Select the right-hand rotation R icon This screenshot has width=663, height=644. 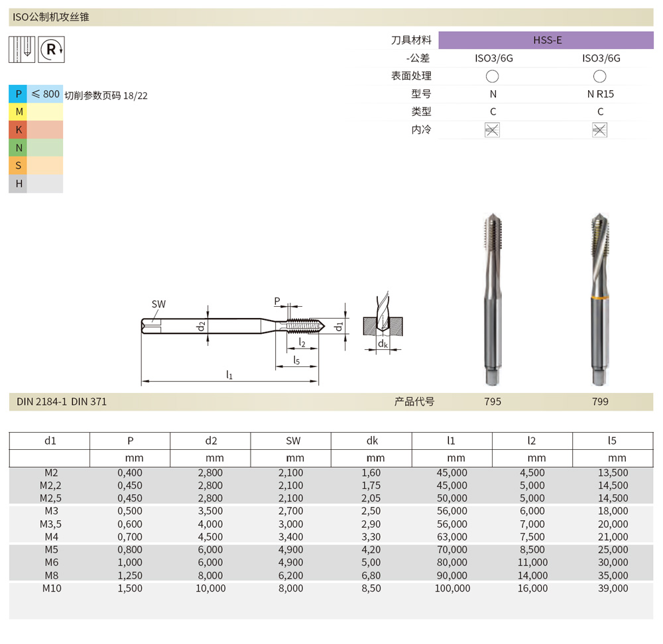click(51, 49)
